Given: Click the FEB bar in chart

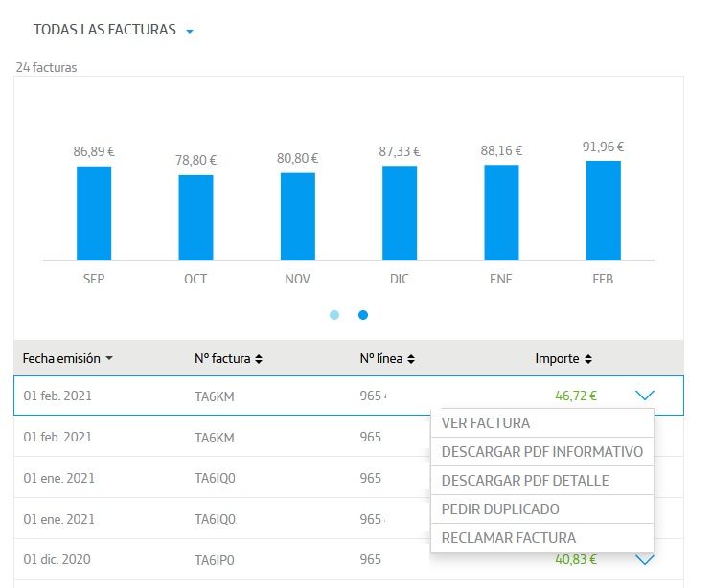Looking at the screenshot, I should [x=604, y=211].
